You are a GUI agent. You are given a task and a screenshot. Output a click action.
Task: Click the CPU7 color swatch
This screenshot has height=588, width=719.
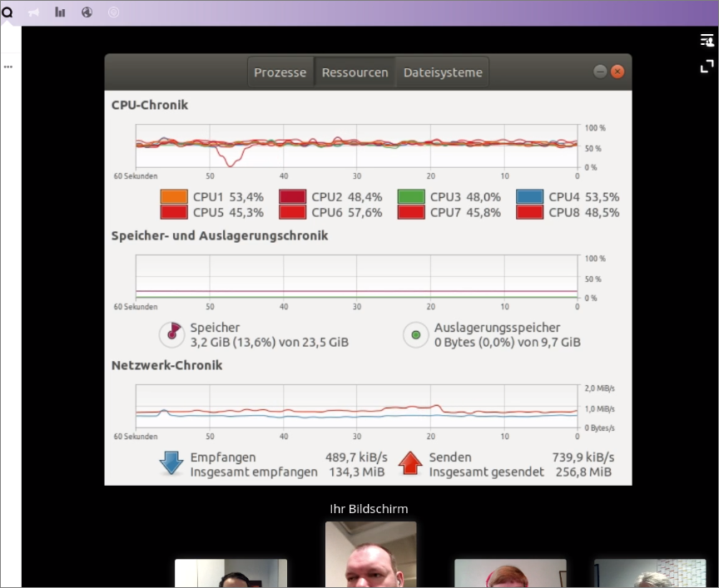click(411, 212)
